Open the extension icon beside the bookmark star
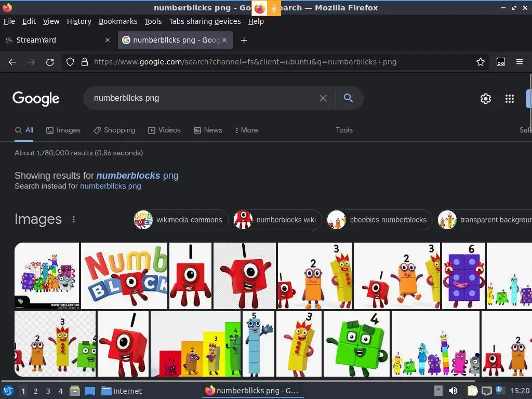The height and width of the screenshot is (399, 532). 500,62
